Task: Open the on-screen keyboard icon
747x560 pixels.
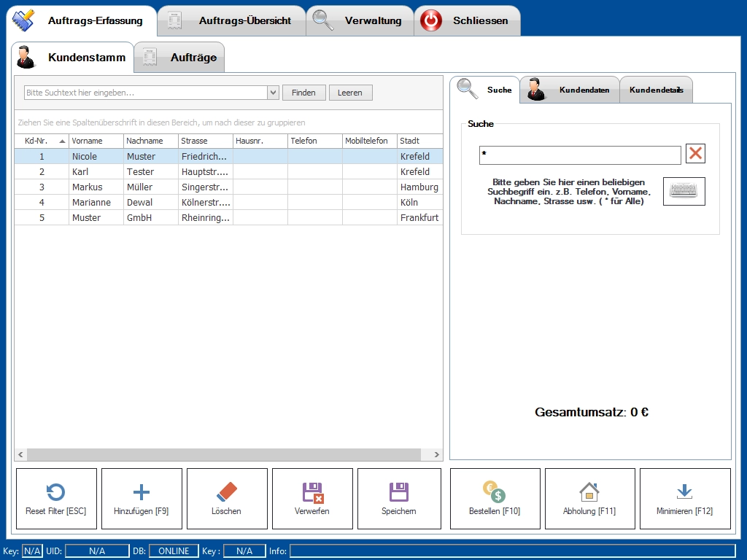Action: point(684,191)
